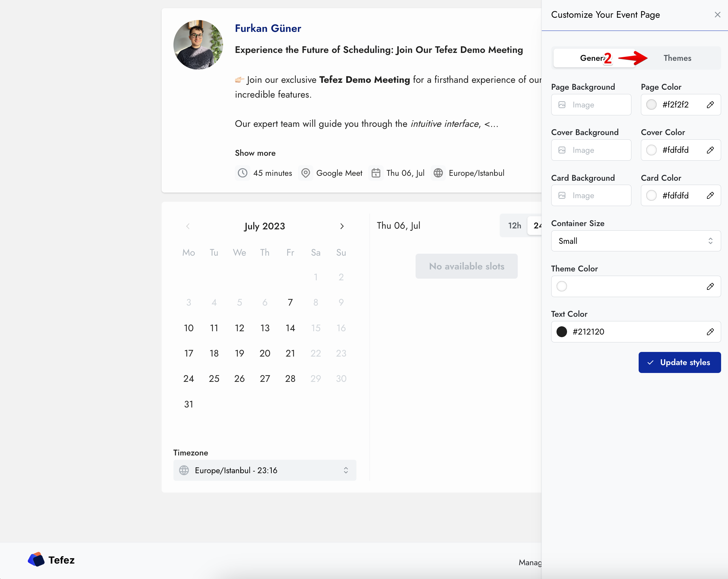Select the General tab
The width and height of the screenshot is (728, 579).
pyautogui.click(x=594, y=58)
